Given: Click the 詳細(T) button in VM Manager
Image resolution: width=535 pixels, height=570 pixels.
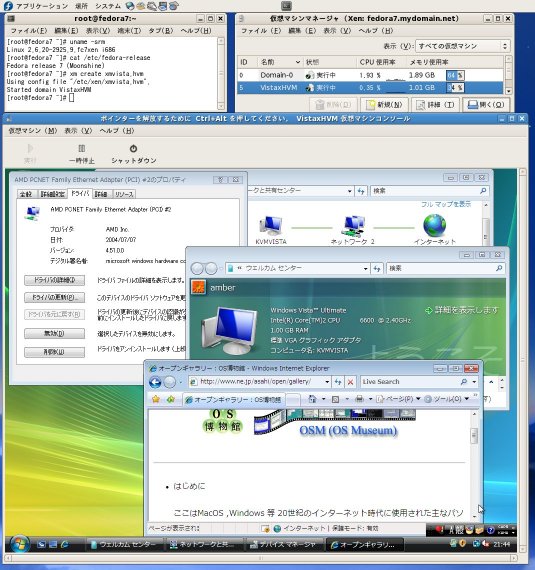Looking at the screenshot, I should click(435, 105).
